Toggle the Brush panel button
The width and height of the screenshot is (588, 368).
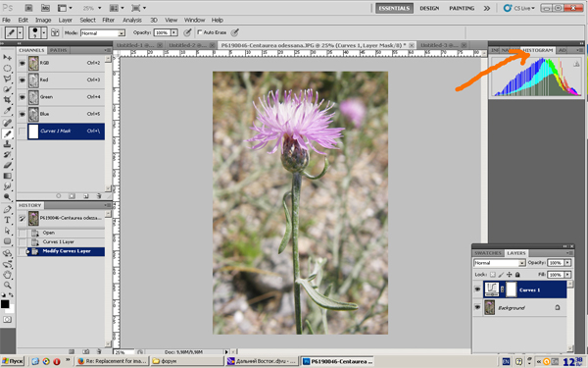[x=55, y=32]
